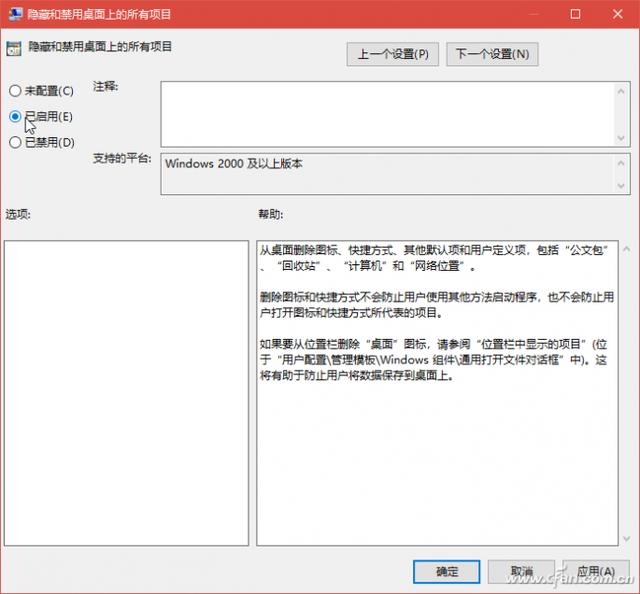Image resolution: width=640 pixels, height=594 pixels.
Task: Confirm with the 确定 button
Action: coord(447,572)
